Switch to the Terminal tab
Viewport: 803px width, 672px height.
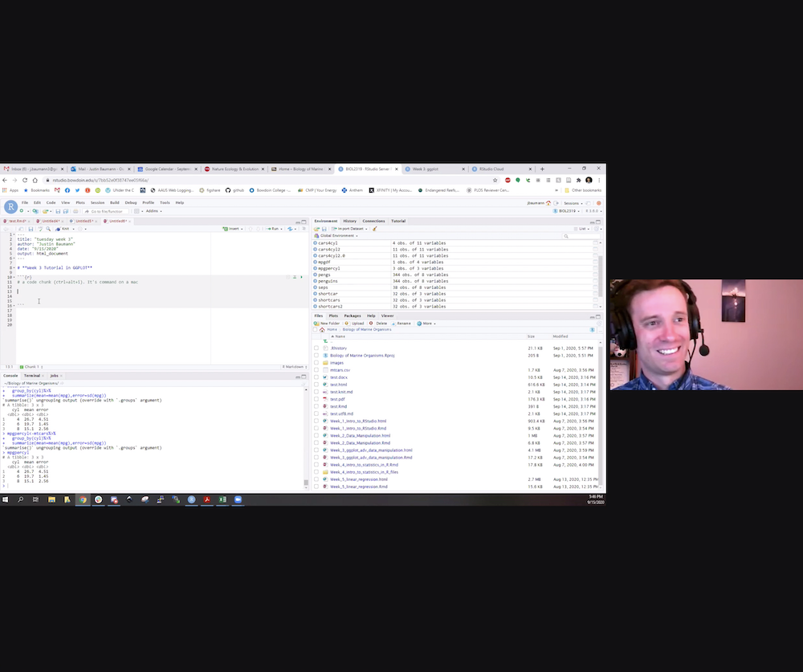32,376
